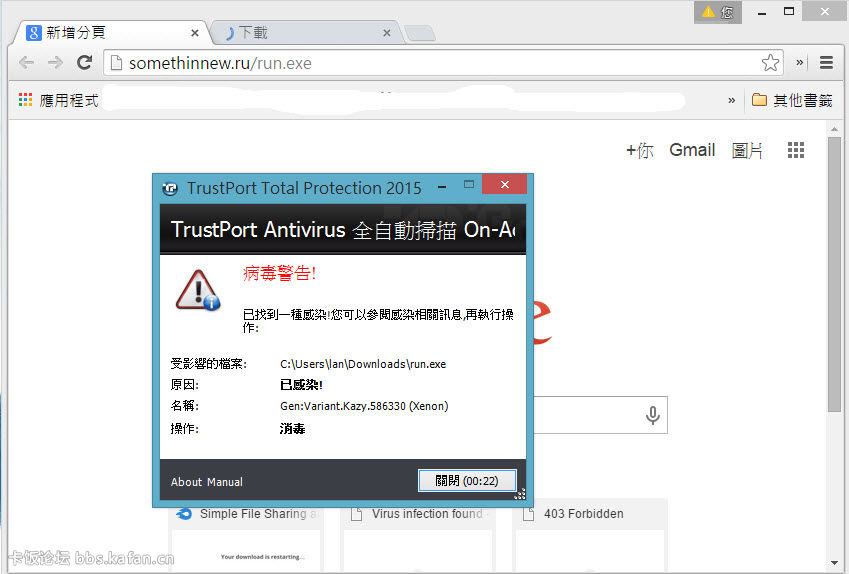849x574 pixels.
Task: Bookmark this page with star icon
Action: click(770, 63)
